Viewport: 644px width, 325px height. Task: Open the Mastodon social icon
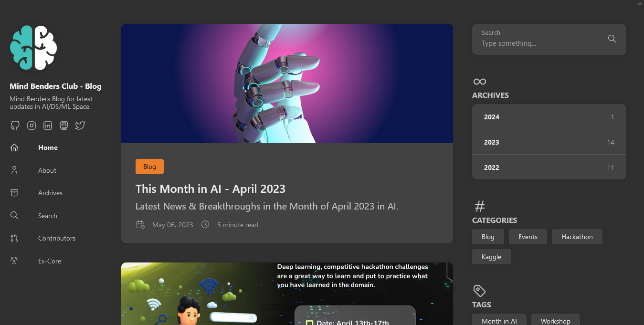(x=64, y=126)
